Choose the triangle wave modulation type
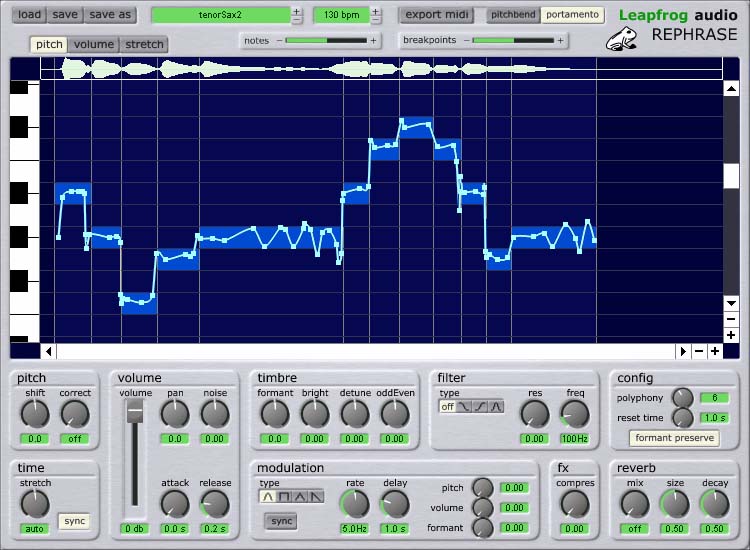Screen dimensions: 750x550 [300, 496]
